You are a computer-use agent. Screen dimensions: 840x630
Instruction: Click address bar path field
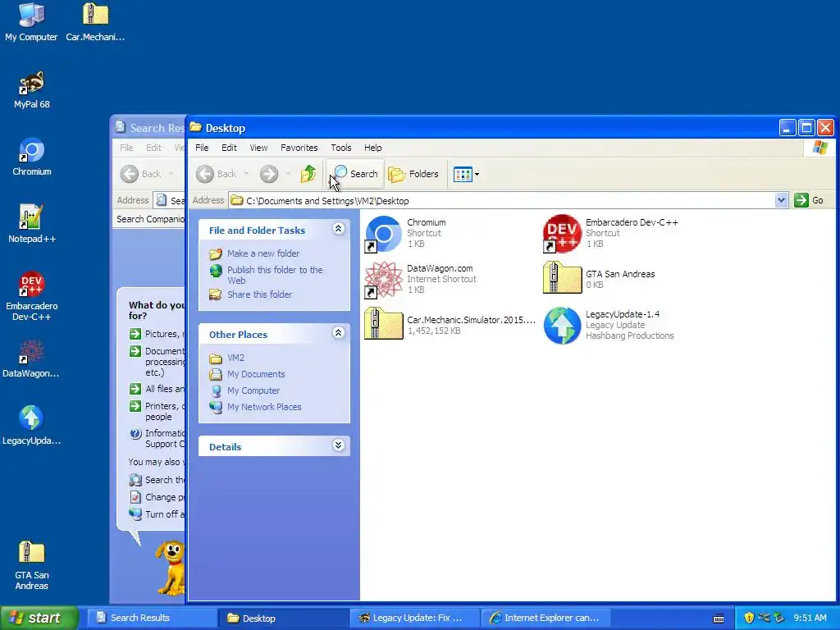(501, 200)
